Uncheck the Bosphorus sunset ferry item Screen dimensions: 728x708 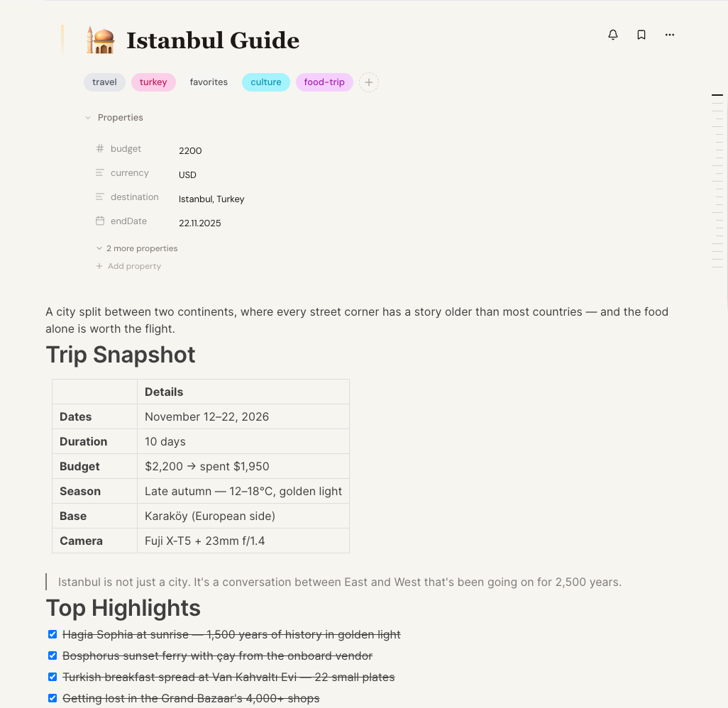pos(53,655)
